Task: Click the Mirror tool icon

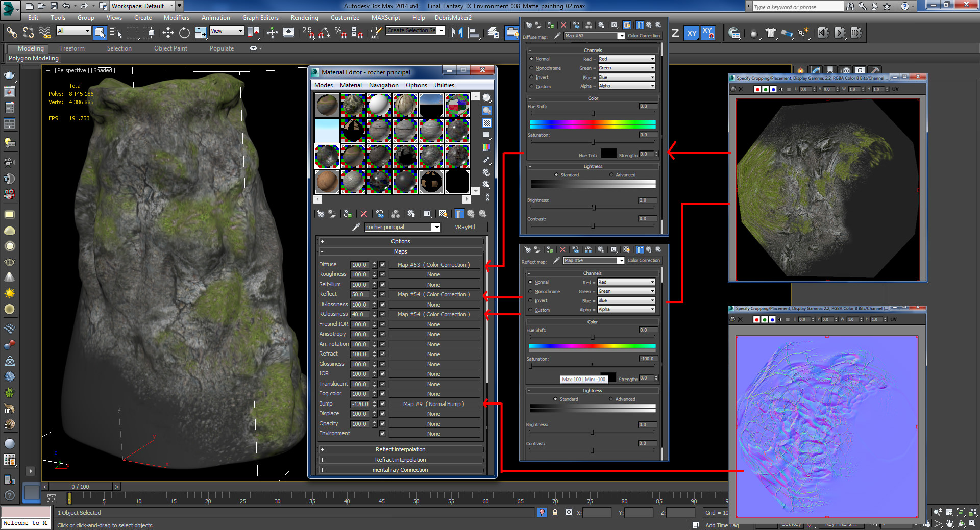Action: point(457,33)
